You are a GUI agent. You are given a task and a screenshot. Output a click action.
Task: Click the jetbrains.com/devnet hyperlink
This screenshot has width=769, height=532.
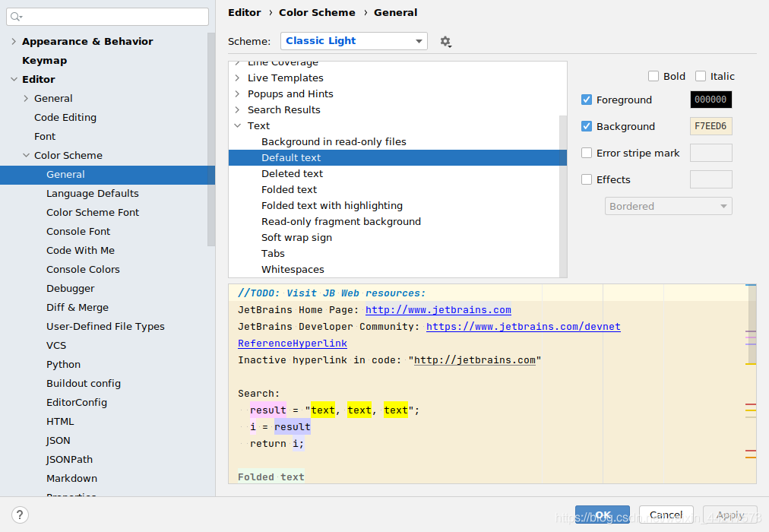click(523, 327)
